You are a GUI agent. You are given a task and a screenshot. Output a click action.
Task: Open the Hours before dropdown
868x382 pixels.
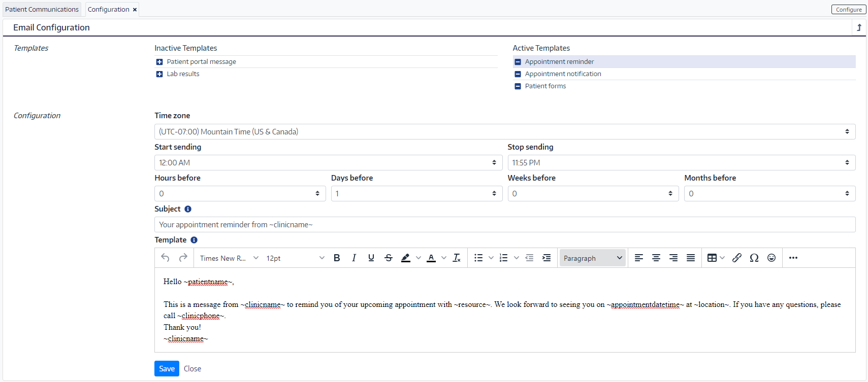[x=240, y=193]
